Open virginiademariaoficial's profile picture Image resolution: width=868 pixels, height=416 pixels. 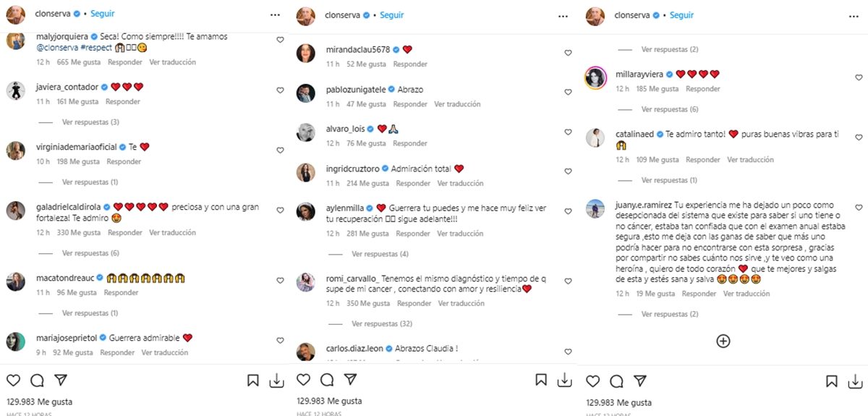(15, 150)
